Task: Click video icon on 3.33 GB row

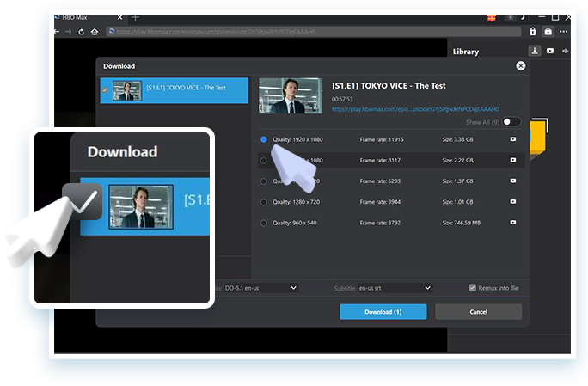Action: tap(513, 139)
